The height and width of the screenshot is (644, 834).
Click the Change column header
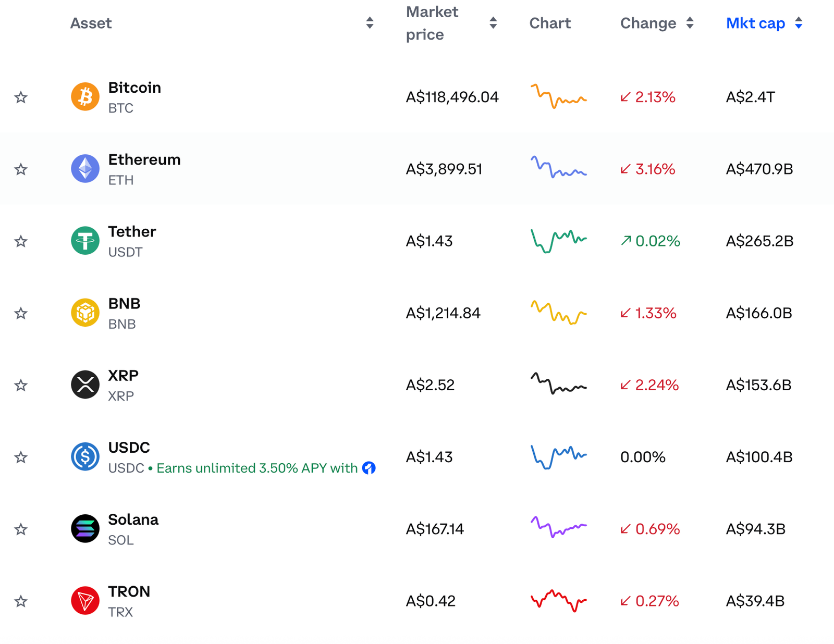647,23
